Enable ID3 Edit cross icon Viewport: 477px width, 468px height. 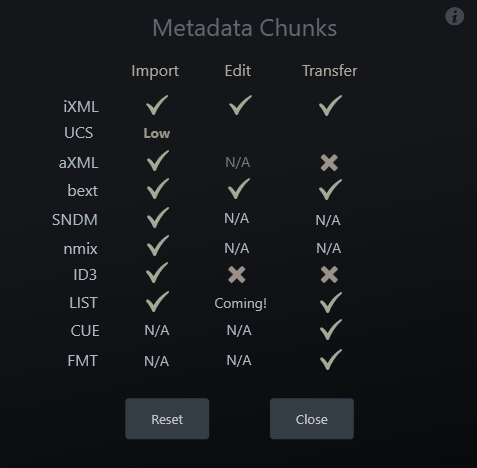[x=237, y=275]
